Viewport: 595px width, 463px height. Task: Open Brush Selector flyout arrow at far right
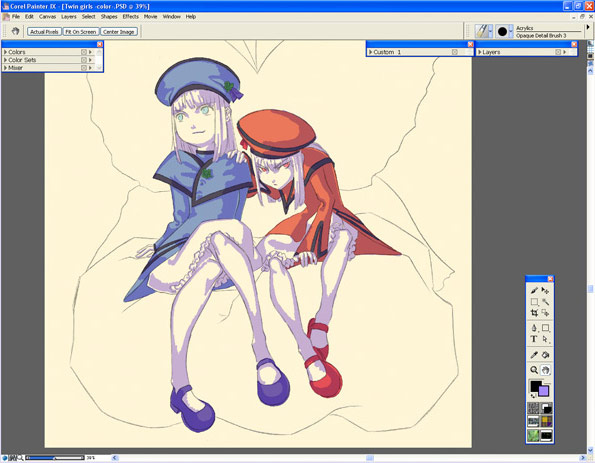pyautogui.click(x=588, y=27)
